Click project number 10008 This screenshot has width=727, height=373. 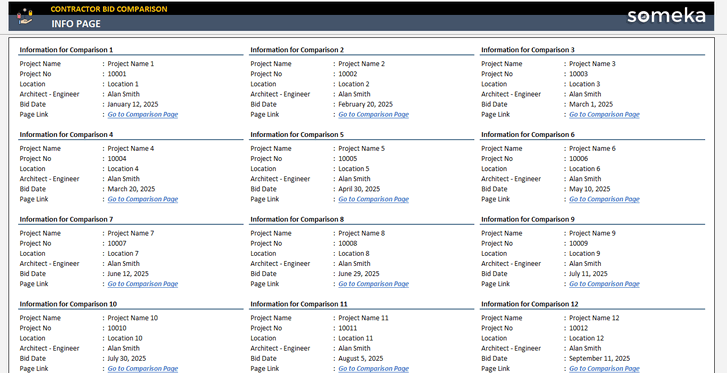(348, 244)
